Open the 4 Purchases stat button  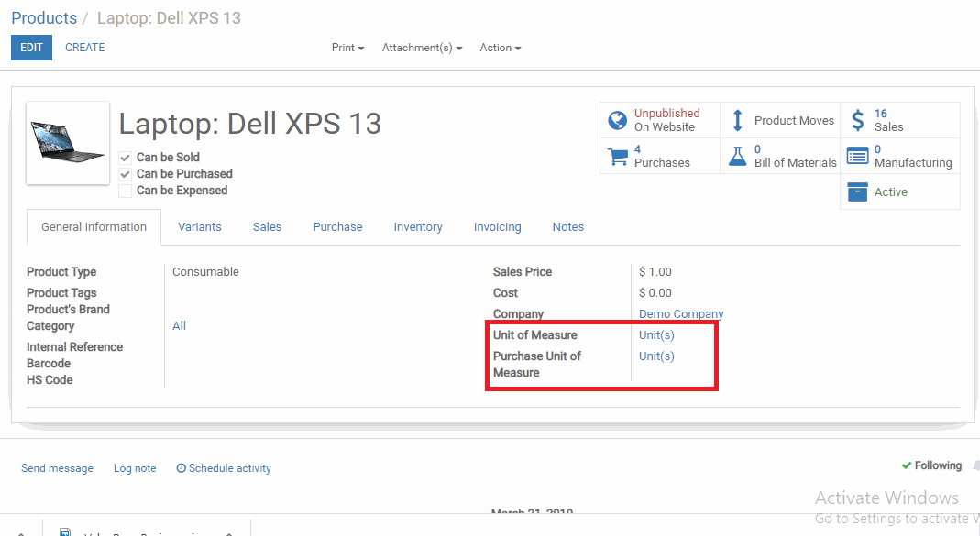click(x=660, y=156)
